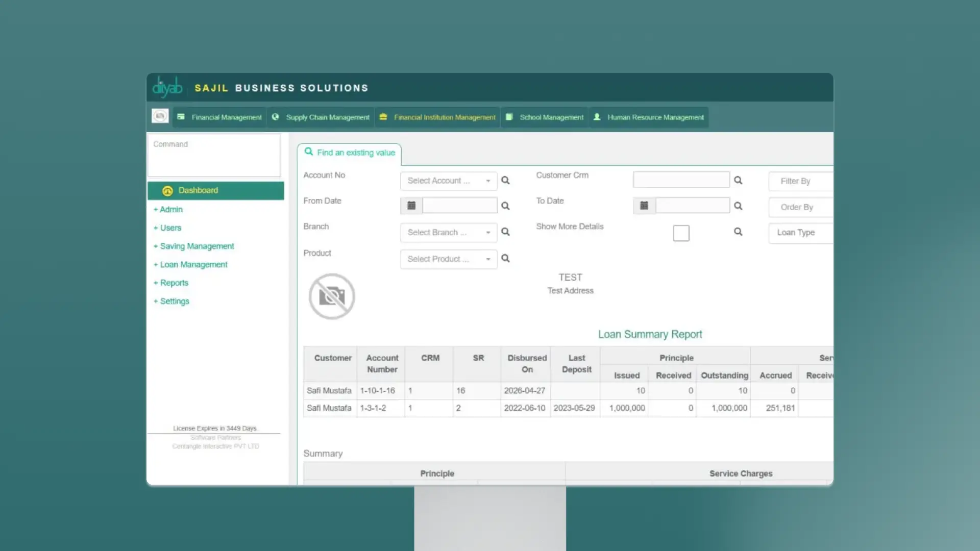Screen dimensions: 980x551
Task: Click the Financial Management card icon
Action: pyautogui.click(x=181, y=117)
